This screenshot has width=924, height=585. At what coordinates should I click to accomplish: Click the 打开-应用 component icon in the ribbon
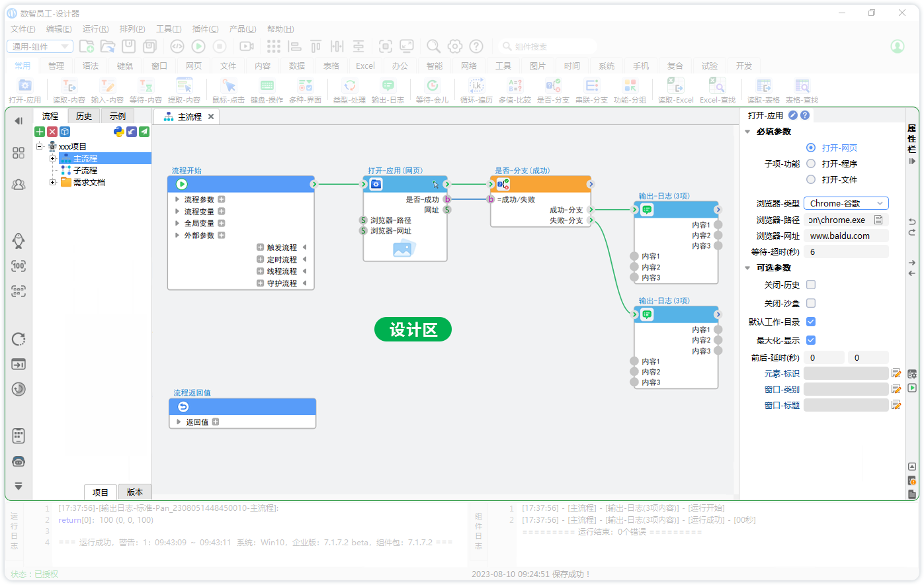(x=25, y=85)
